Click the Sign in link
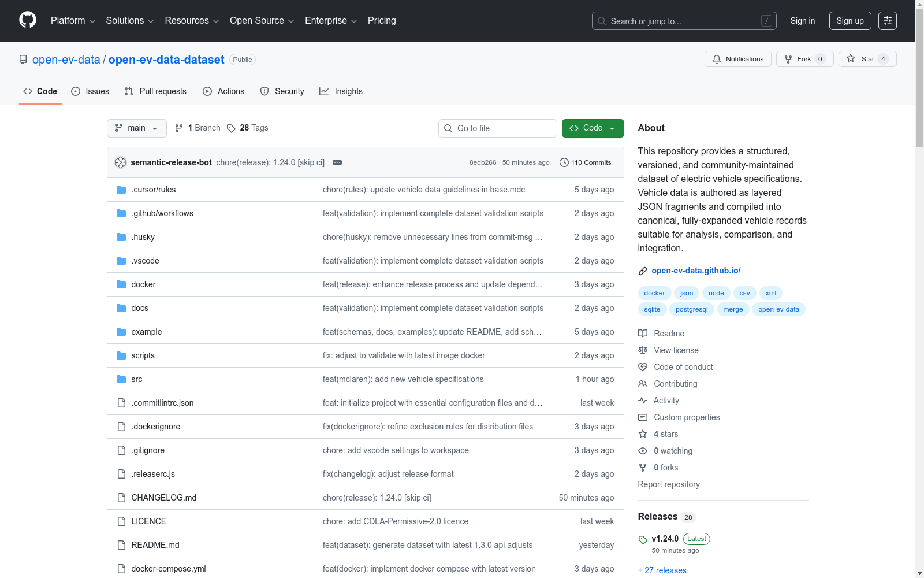The image size is (924, 578). (803, 21)
